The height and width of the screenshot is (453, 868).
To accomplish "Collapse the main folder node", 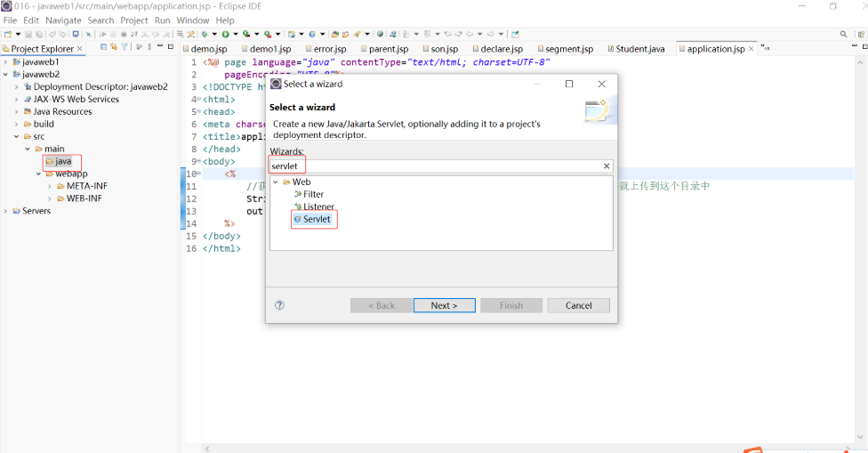I will [28, 149].
